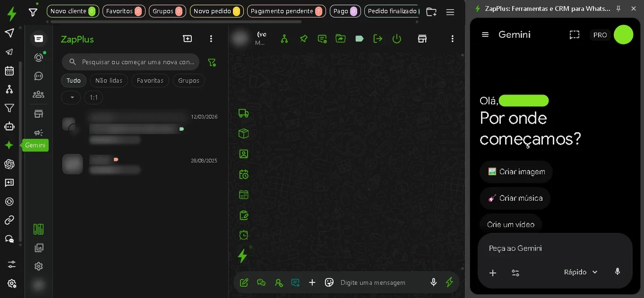This screenshot has height=298, width=644.
Task: Open the hamburger menu in the top bar
Action: coord(450,12)
